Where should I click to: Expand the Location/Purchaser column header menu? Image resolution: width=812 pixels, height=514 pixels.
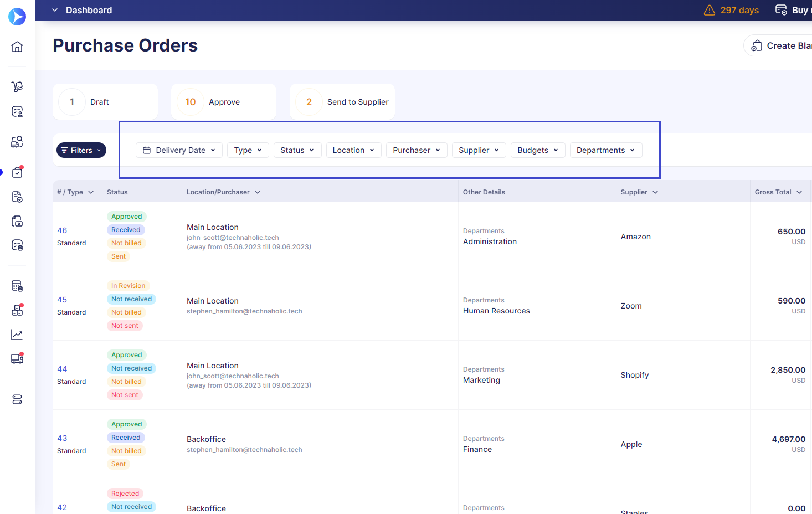click(x=258, y=192)
